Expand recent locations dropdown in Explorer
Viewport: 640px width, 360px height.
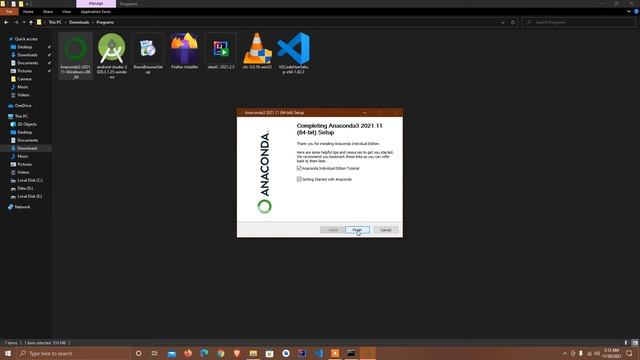(x=24, y=22)
